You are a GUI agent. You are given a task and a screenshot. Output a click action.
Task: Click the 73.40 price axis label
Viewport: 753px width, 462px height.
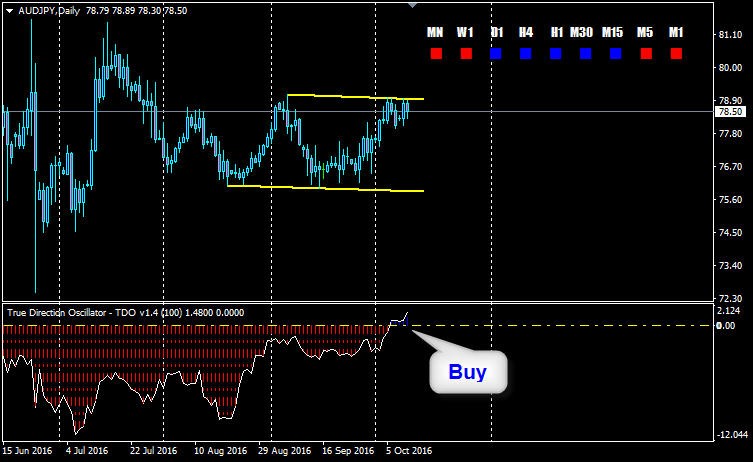[x=730, y=266]
